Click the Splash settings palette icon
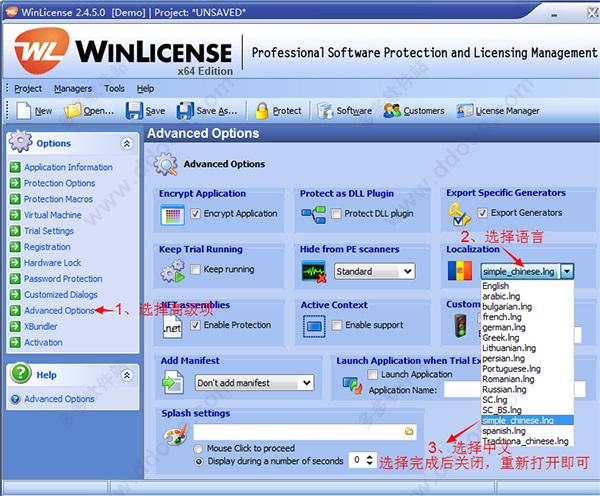Viewport: 600px width, 496px height. [175, 434]
